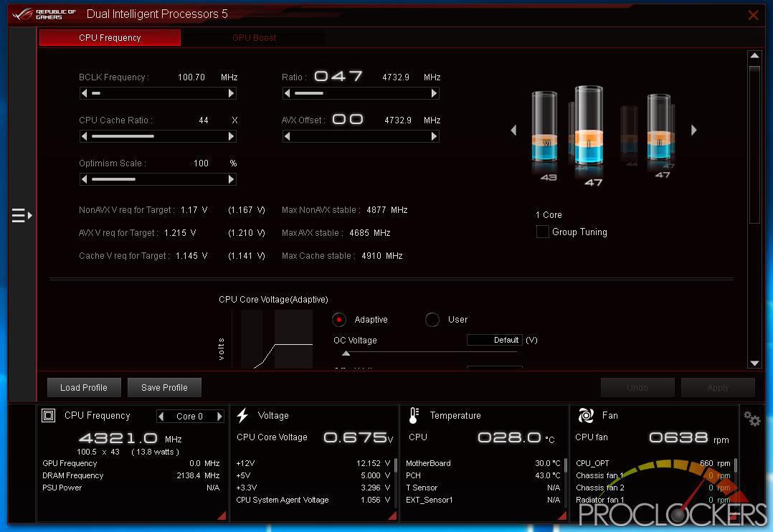
Task: Click the OC Voltage Default input field
Action: pyautogui.click(x=495, y=340)
